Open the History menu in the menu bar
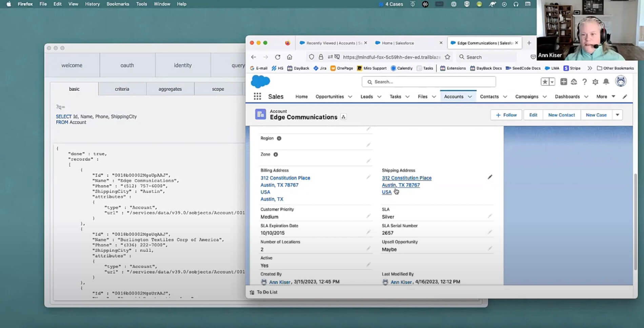The image size is (644, 328). (92, 4)
